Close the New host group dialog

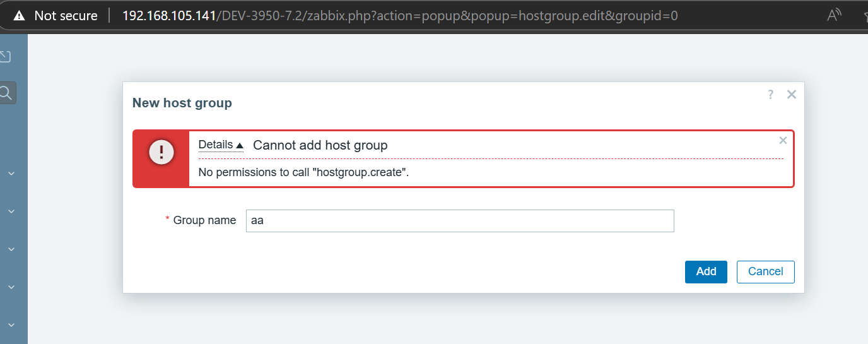pos(792,95)
